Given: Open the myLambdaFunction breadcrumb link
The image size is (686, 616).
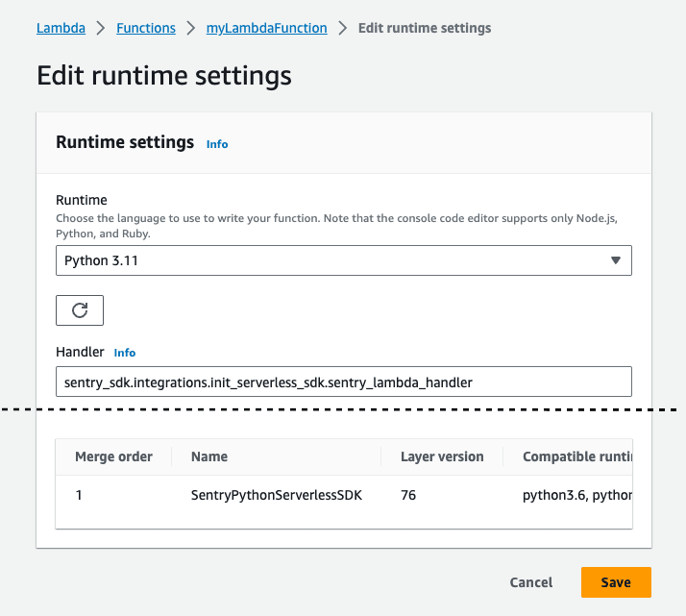Looking at the screenshot, I should point(266,28).
